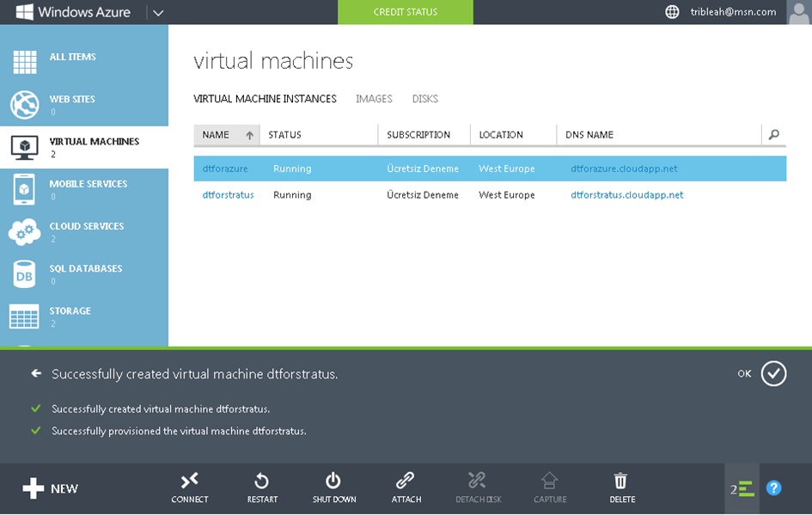
Task: Open dtforstratus.cloudapp.net DNS link
Action: pos(627,195)
